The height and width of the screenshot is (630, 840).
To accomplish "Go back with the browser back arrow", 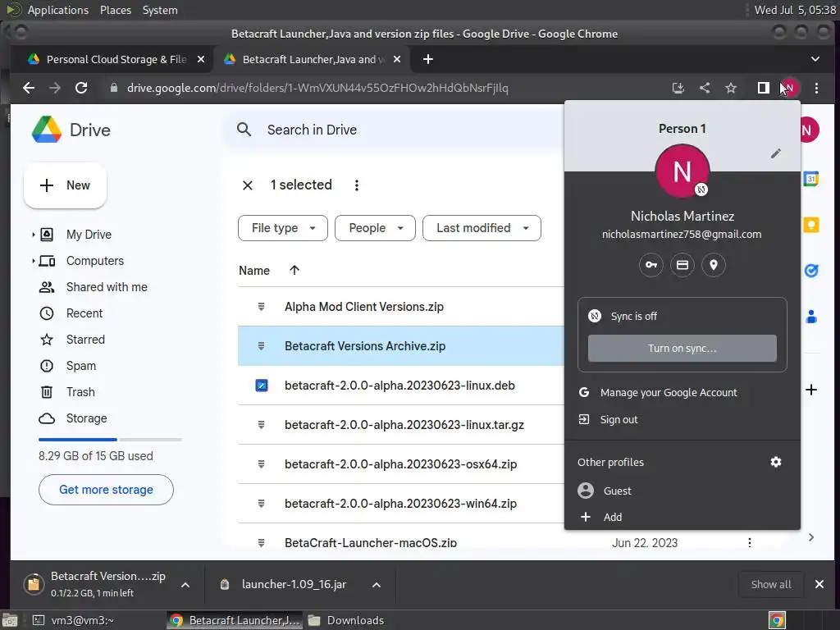I will coord(29,88).
